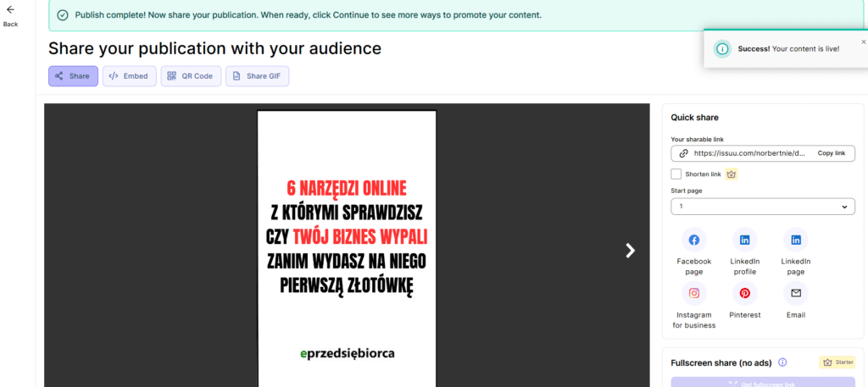Click the Starter plan badge
Image resolution: width=868 pixels, height=387 pixels.
(x=837, y=362)
